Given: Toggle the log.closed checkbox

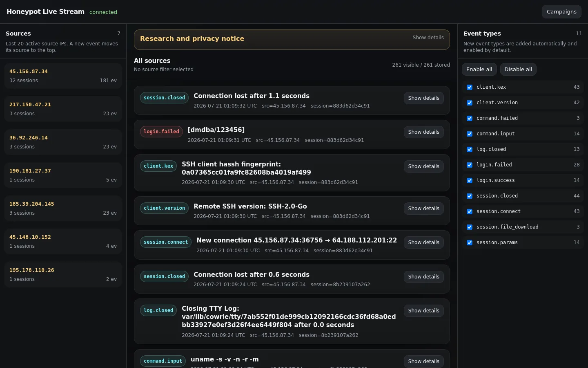Looking at the screenshot, I should pos(470,149).
